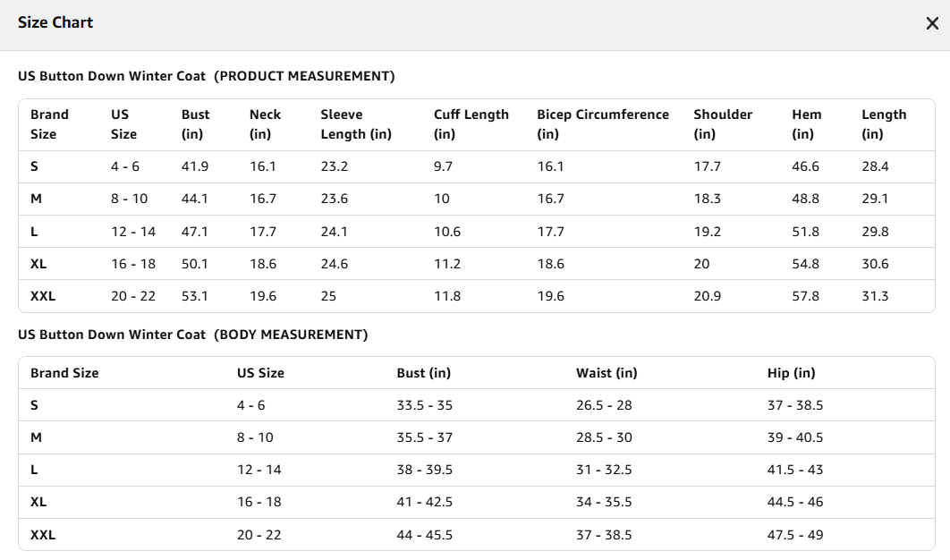Close the Size Chart dialog
This screenshot has height=560, width=950.
(932, 23)
